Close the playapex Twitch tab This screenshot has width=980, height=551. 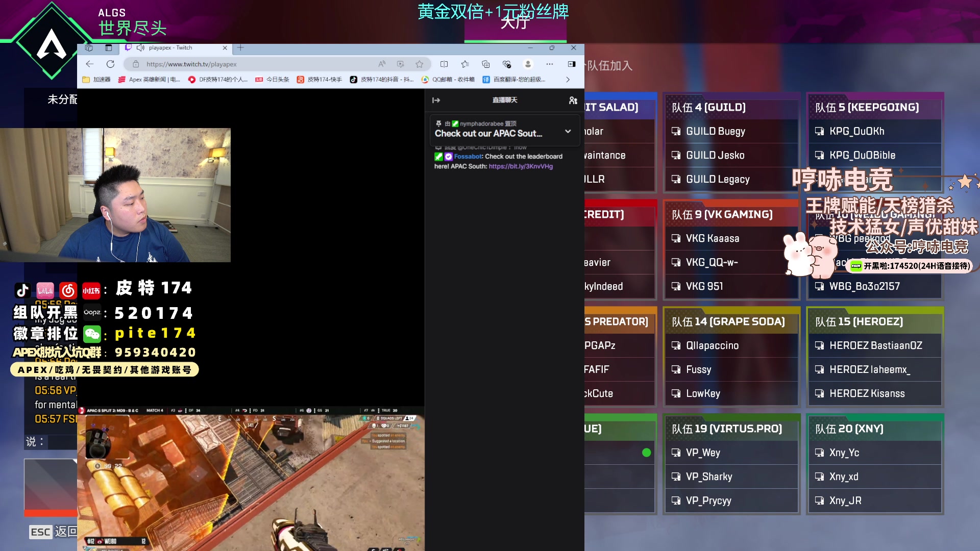(x=225, y=48)
